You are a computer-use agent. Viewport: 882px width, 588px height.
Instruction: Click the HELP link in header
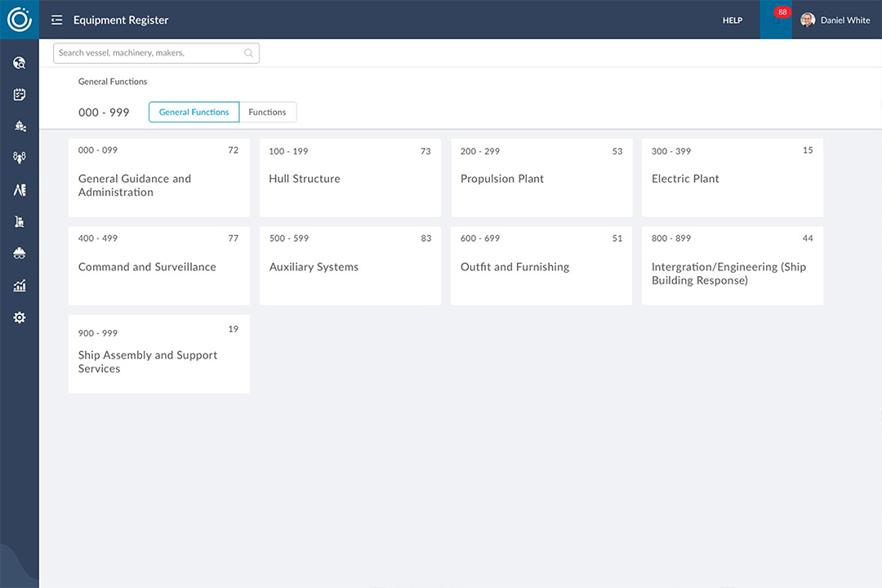tap(732, 20)
